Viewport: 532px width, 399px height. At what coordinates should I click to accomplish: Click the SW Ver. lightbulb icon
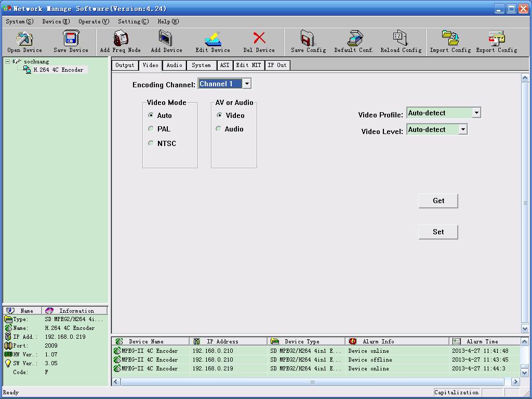click(x=8, y=363)
